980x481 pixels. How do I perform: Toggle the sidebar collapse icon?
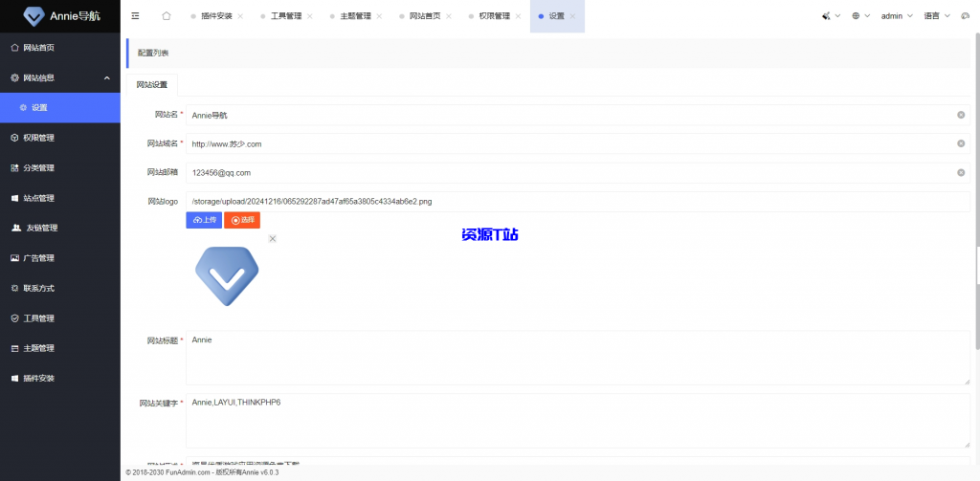click(x=135, y=16)
